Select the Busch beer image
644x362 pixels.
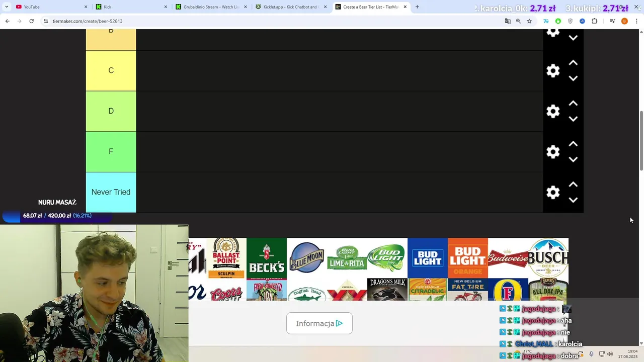coord(548,258)
